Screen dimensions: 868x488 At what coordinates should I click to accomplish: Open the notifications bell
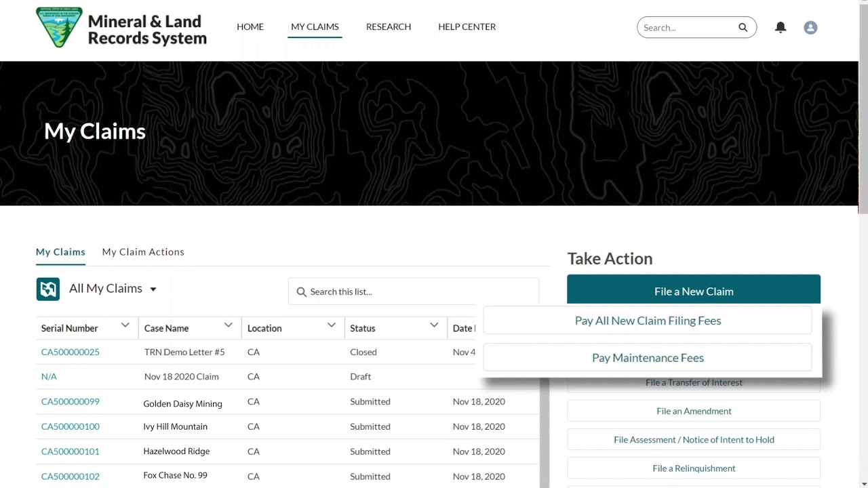(781, 27)
